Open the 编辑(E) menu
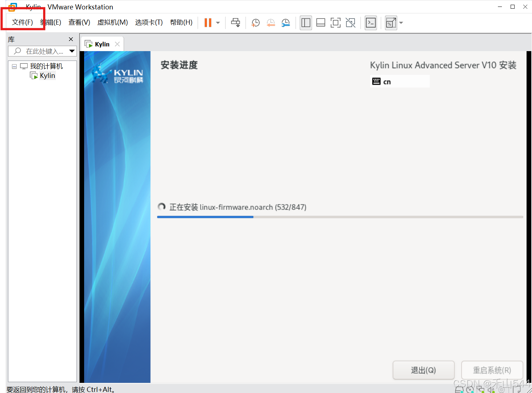The image size is (532, 393). tap(51, 22)
